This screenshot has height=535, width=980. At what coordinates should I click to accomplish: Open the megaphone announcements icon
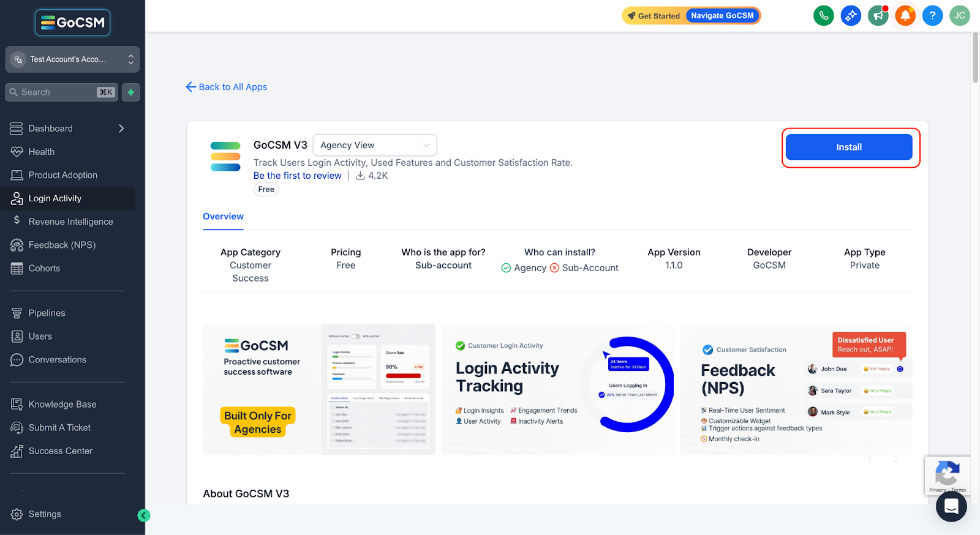coord(878,16)
